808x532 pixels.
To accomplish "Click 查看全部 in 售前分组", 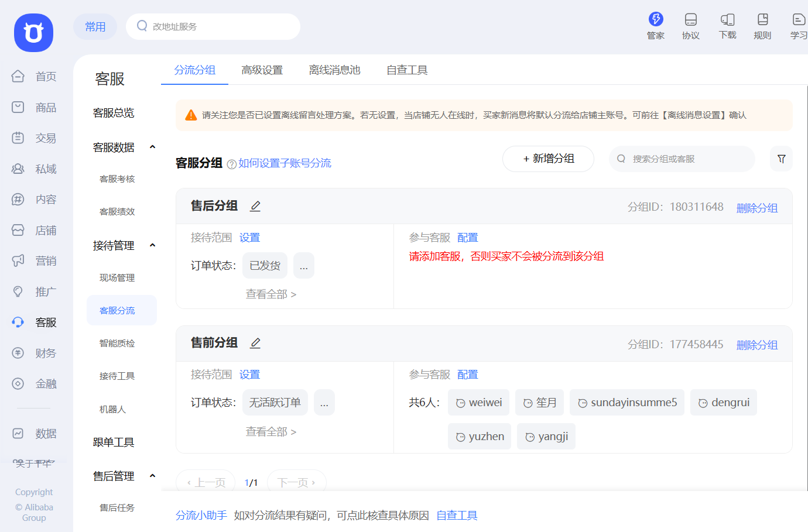I will [271, 432].
